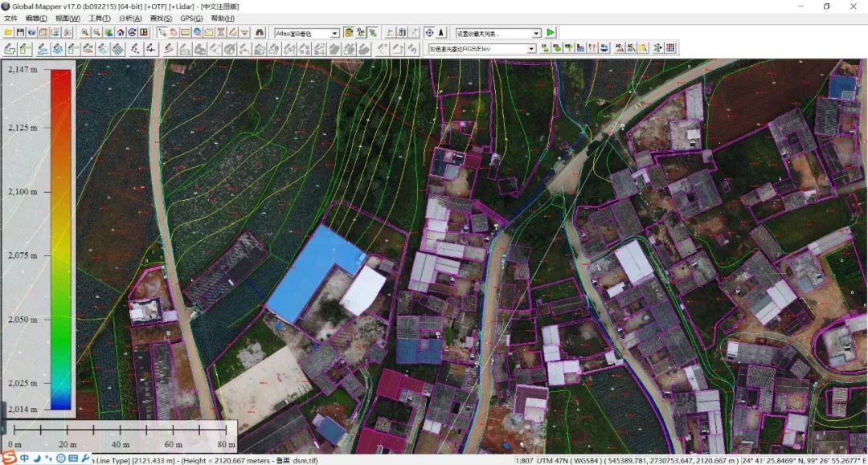Viewport: 868px width, 465px height.
Task: Click the save workspace floppy disk icon
Action: pos(20,33)
